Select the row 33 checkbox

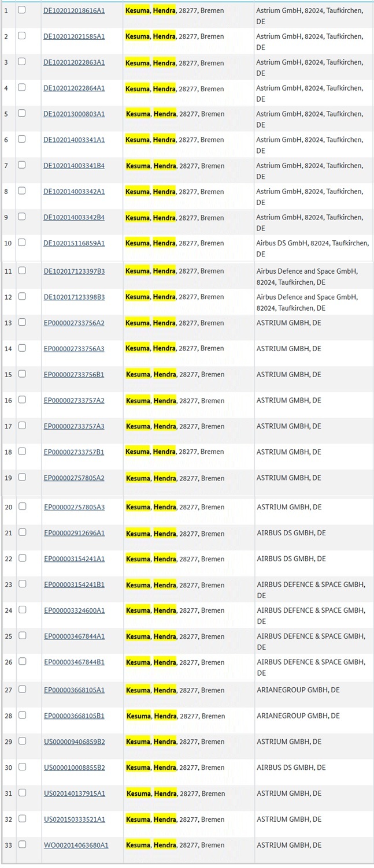[22, 844]
